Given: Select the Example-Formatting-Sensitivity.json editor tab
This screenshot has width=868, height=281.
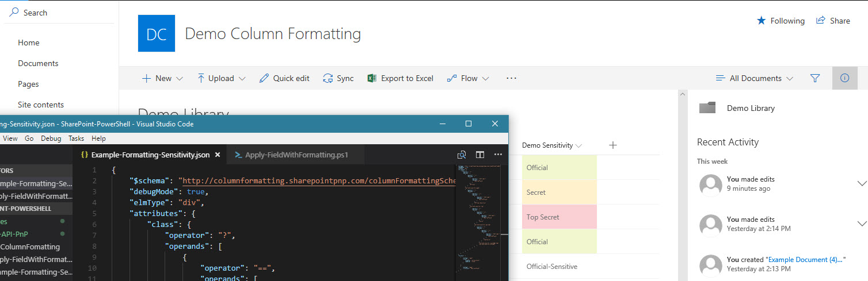Looking at the screenshot, I should 151,155.
